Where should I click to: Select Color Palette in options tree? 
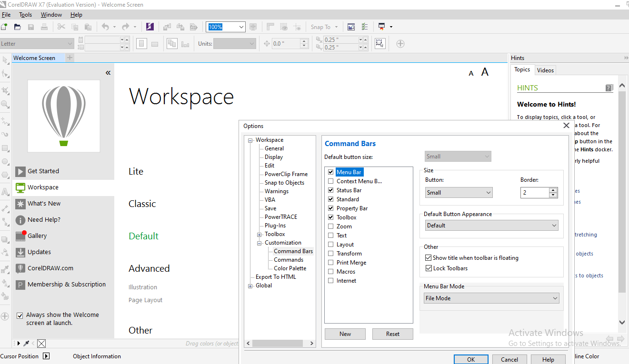[290, 268]
